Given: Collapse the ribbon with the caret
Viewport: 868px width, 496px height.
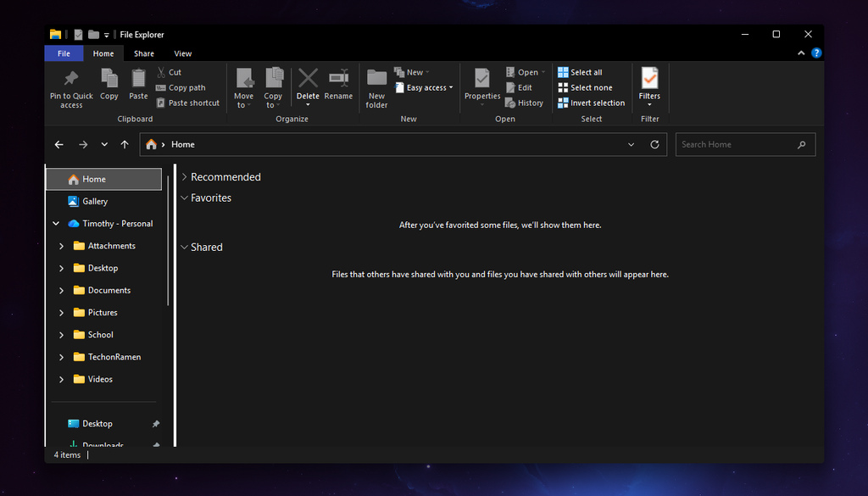Looking at the screenshot, I should (800, 53).
